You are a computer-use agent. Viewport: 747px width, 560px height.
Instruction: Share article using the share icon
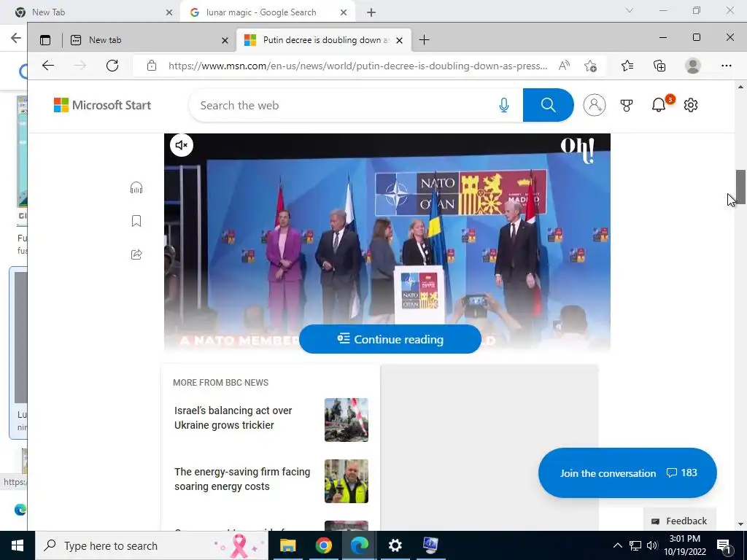click(136, 254)
